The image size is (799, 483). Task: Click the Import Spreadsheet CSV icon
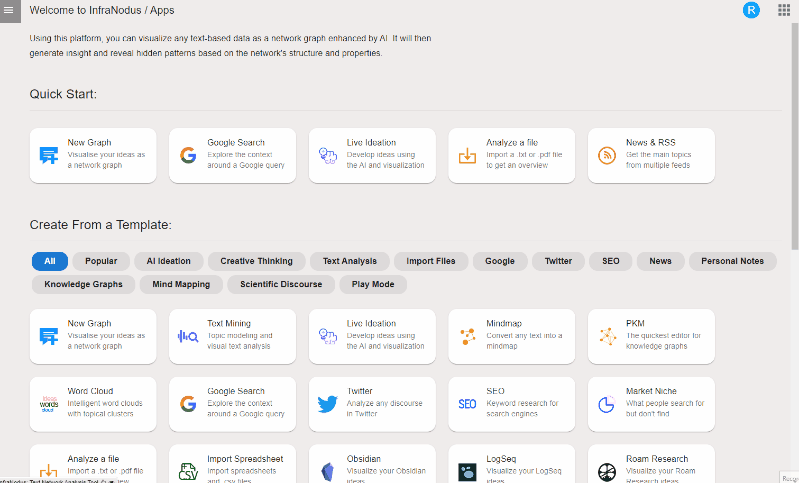[x=188, y=472]
